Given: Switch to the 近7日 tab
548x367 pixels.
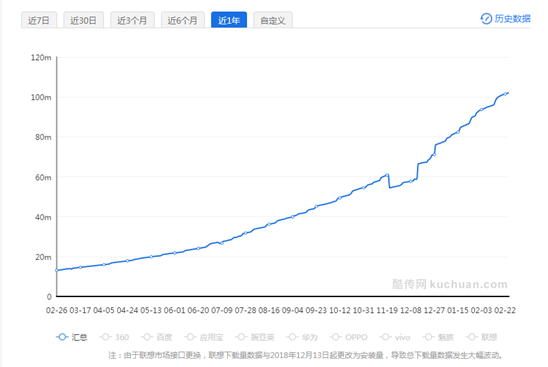Looking at the screenshot, I should point(39,20).
